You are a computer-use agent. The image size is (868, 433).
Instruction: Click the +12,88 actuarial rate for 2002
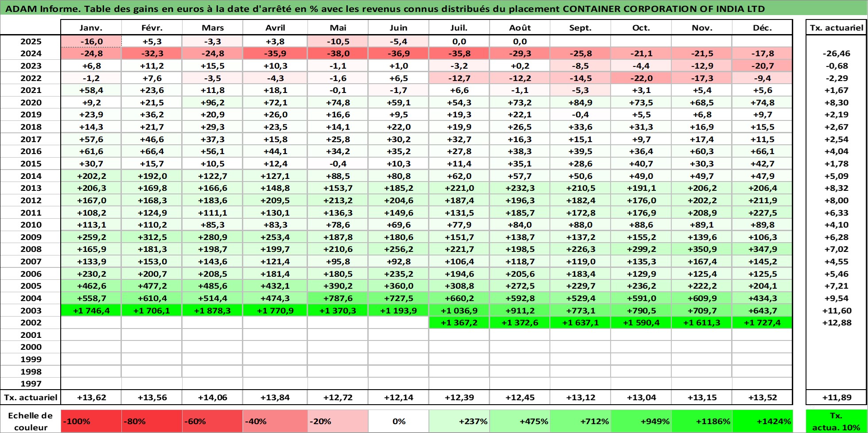837,323
